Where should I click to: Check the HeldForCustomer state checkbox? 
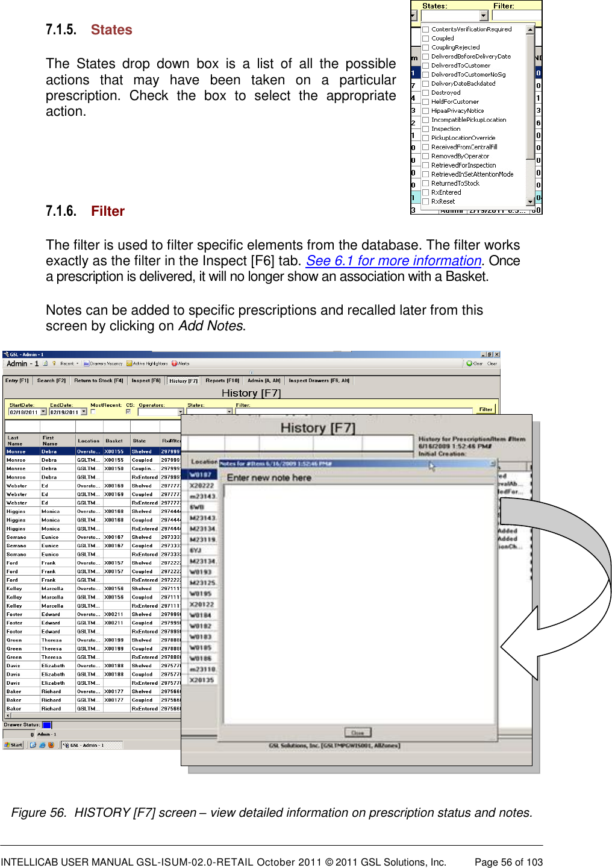[425, 102]
